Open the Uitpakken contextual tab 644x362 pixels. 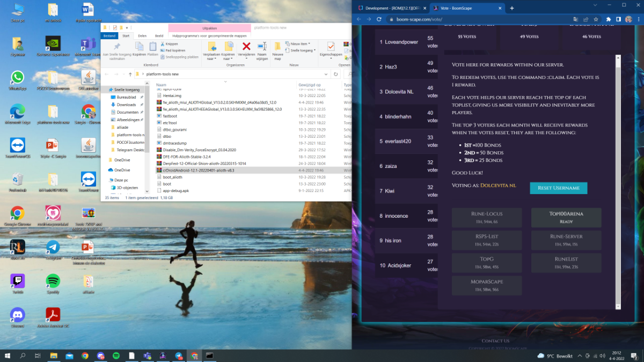(209, 27)
